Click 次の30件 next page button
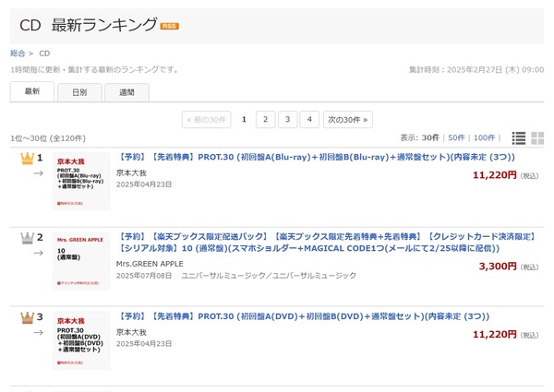Viewport: 554px width, 392px height. 347,119
